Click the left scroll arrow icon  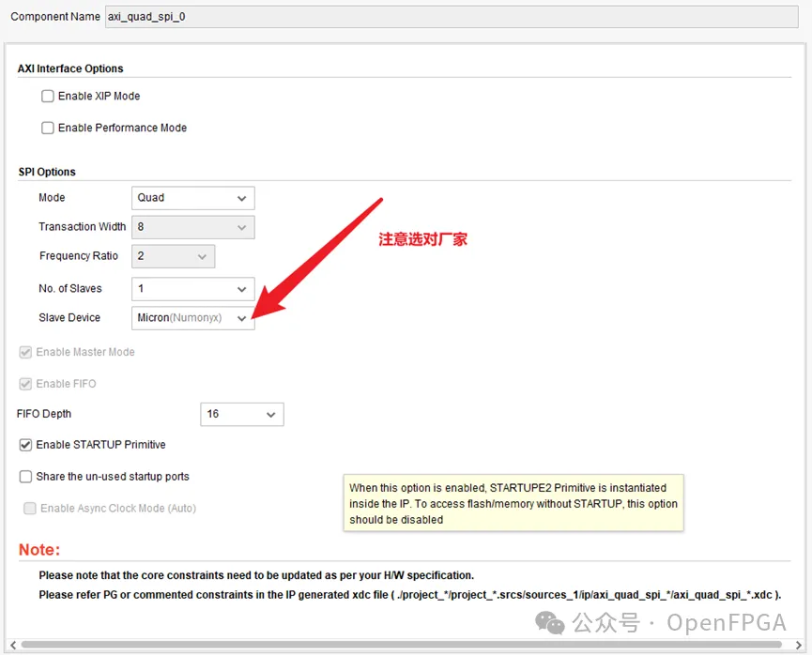tap(11, 645)
